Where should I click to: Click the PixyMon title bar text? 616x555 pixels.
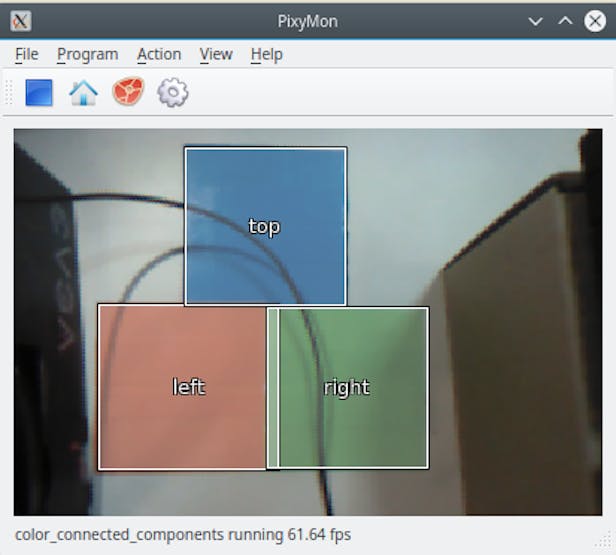click(x=308, y=21)
